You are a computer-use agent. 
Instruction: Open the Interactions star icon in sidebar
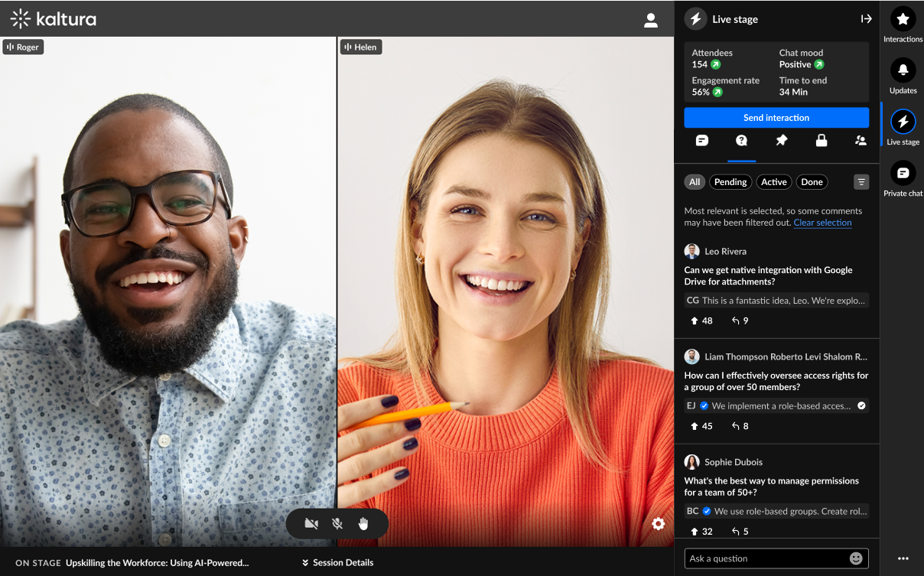point(903,18)
